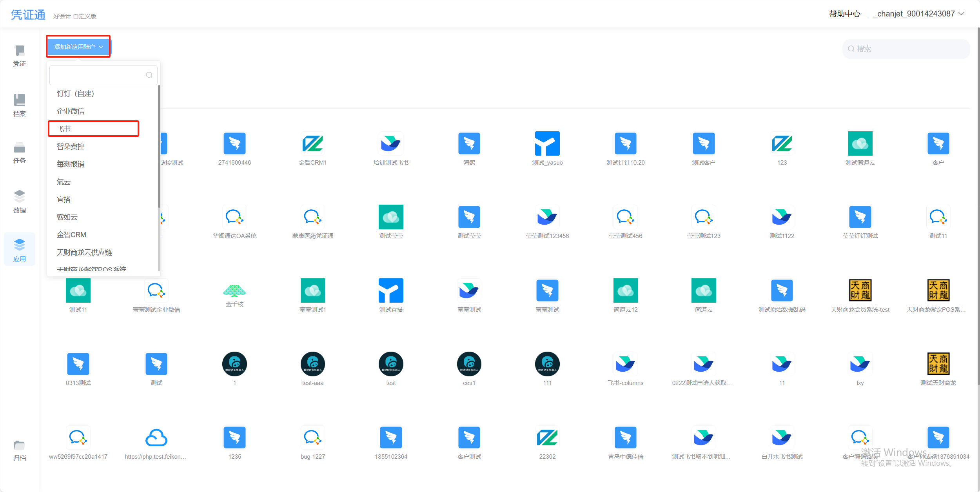Viewport: 980px width, 492px height.
Task: Open the ces1 robot app icon
Action: pyautogui.click(x=469, y=364)
